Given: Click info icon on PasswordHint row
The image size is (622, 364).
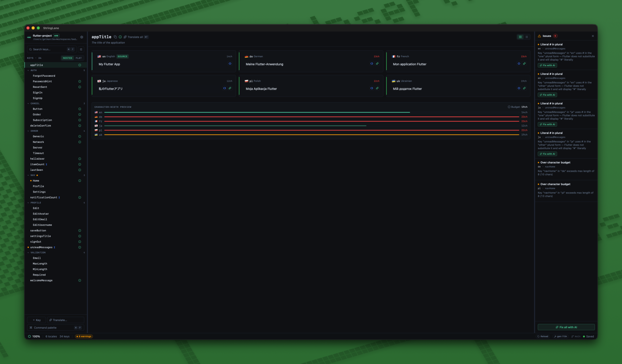Looking at the screenshot, I should coord(80,81).
